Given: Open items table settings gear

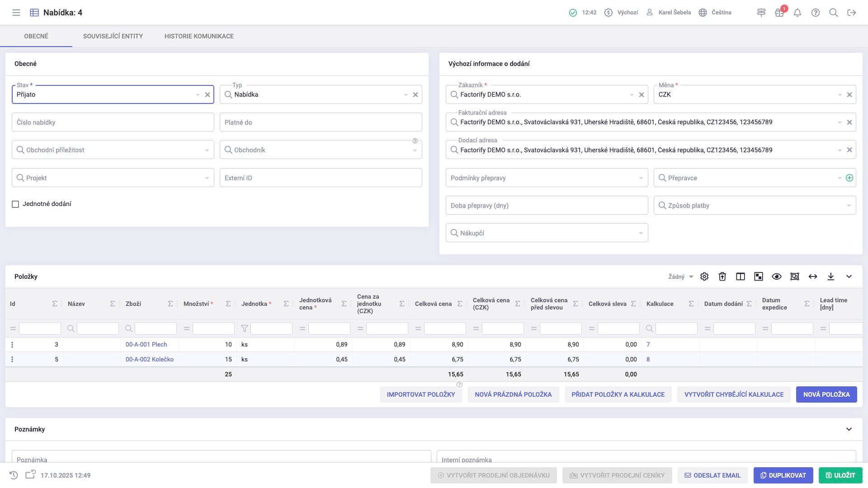Looking at the screenshot, I should (x=704, y=277).
